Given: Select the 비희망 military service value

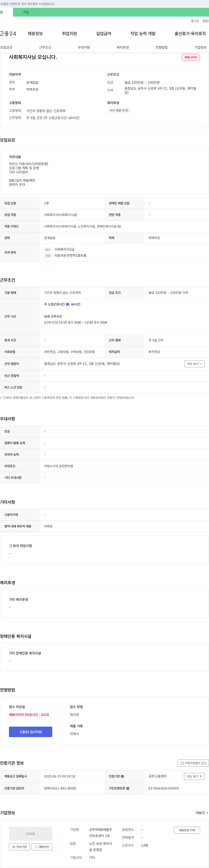Looking at the screenshot, I should click(48, 526).
